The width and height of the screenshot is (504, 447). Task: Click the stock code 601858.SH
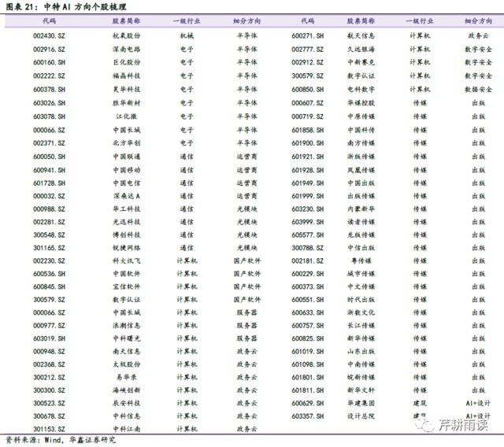(308, 131)
